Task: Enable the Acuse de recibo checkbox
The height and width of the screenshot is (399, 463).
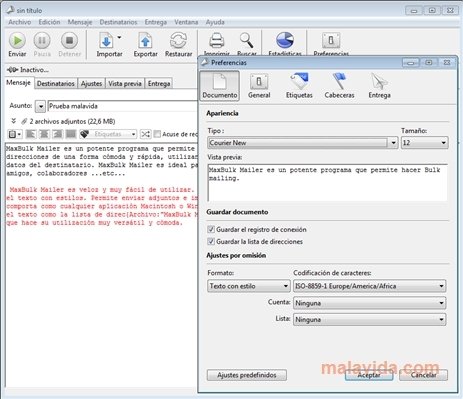Action: (x=157, y=134)
